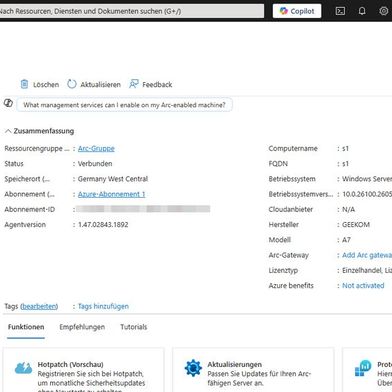The height and width of the screenshot is (392, 392).
Task: Click the A7 model value
Action: point(346,240)
